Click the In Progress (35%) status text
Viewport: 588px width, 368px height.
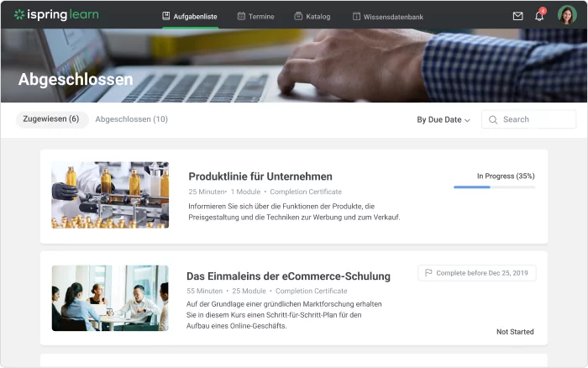506,176
